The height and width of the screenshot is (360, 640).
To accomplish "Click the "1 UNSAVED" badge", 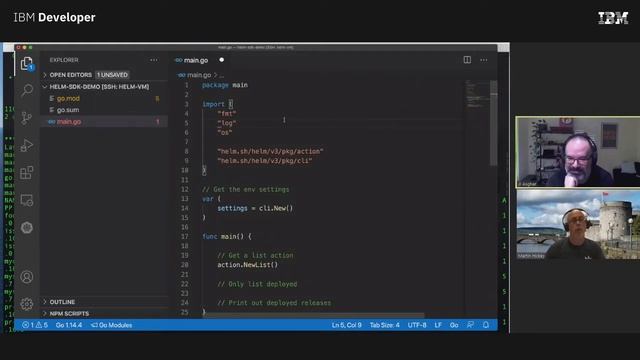I will [x=112, y=75].
